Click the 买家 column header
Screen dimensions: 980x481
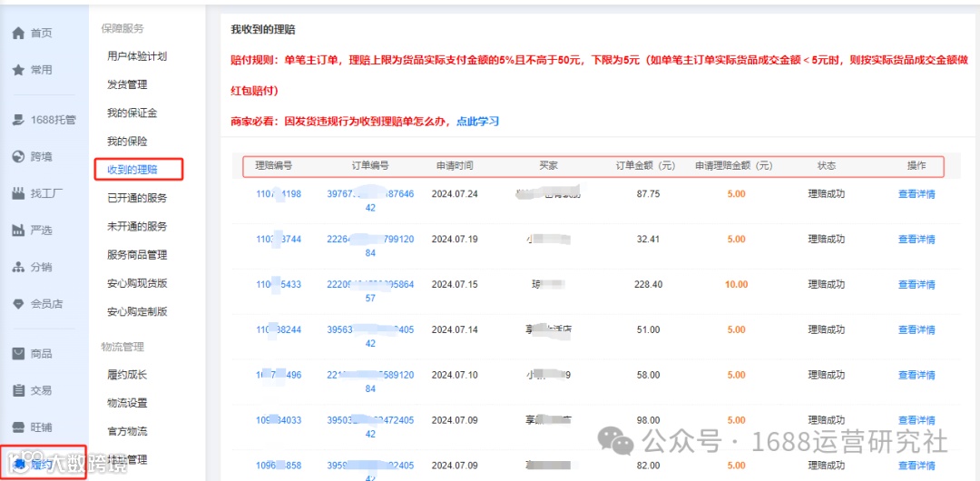coord(548,166)
